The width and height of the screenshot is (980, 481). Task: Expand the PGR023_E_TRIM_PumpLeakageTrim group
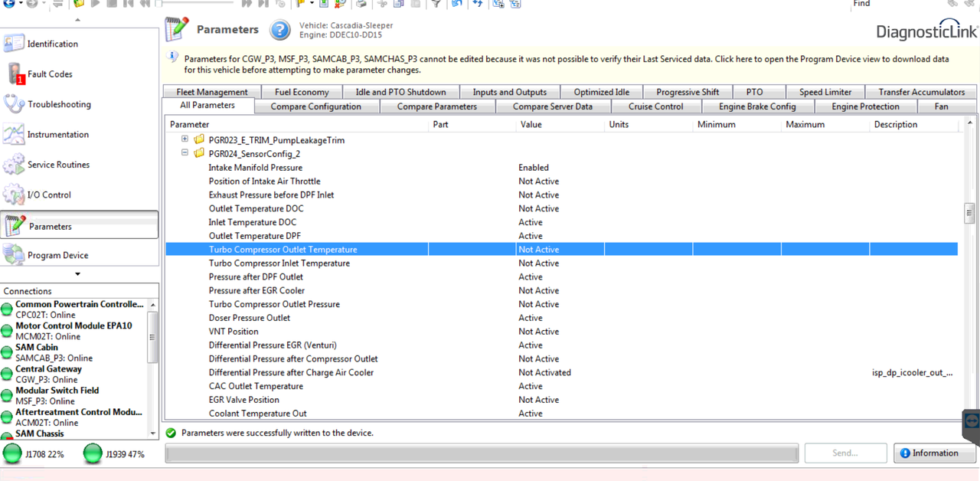point(185,139)
